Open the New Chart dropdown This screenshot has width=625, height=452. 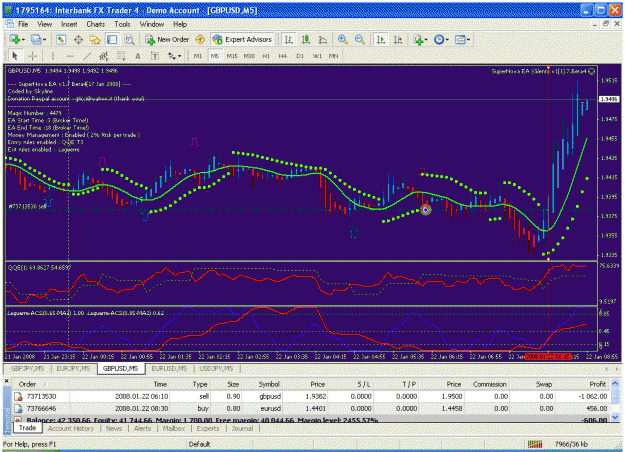17,39
